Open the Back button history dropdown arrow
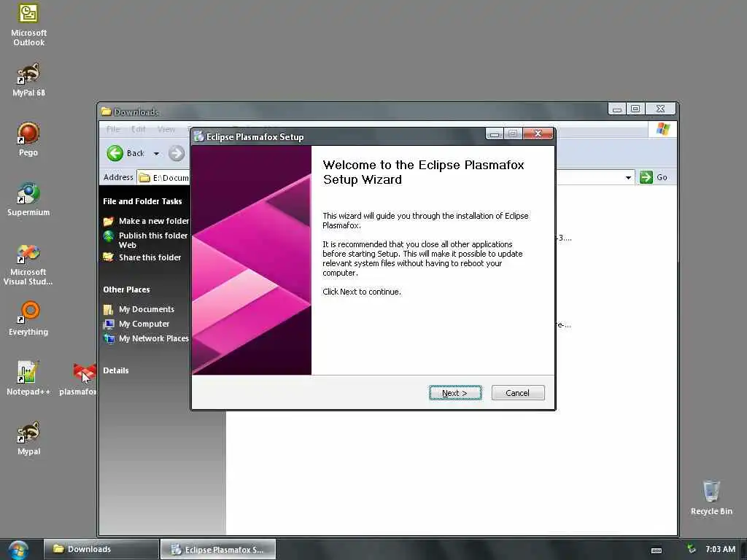The width and height of the screenshot is (747, 560). (156, 153)
